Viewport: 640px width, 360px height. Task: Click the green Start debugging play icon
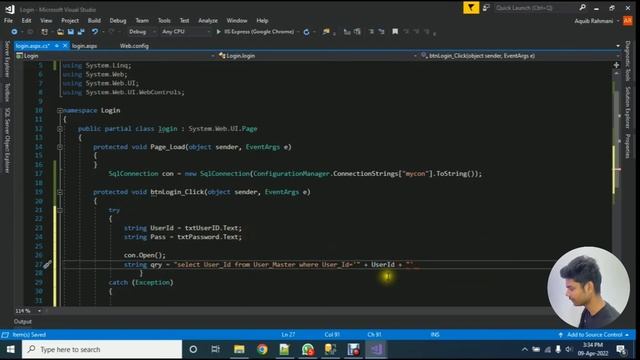(x=218, y=31)
